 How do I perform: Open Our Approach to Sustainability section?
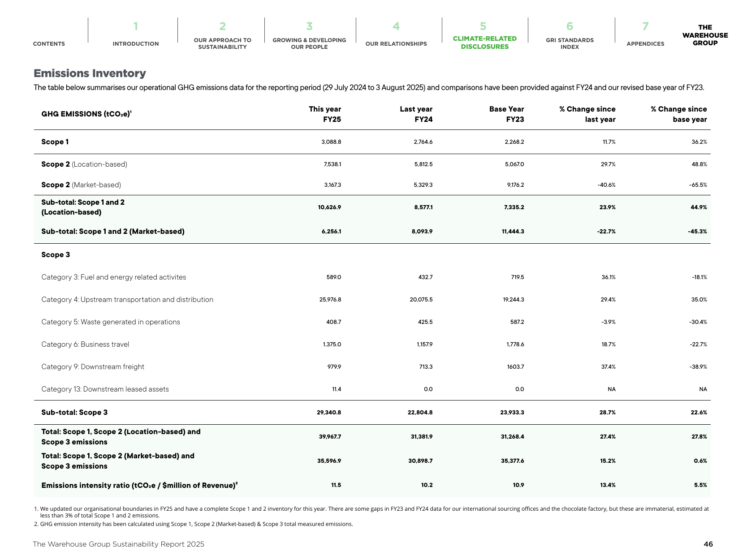(222, 43)
